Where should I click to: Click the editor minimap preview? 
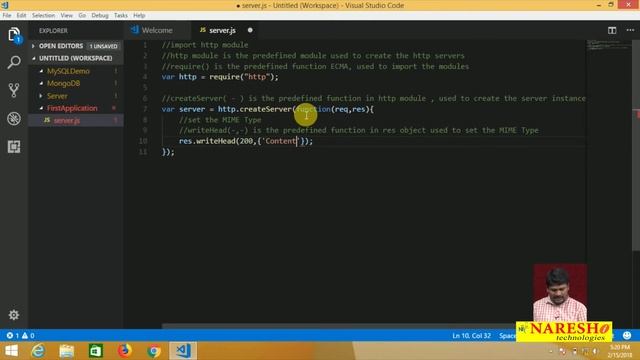click(x=608, y=45)
